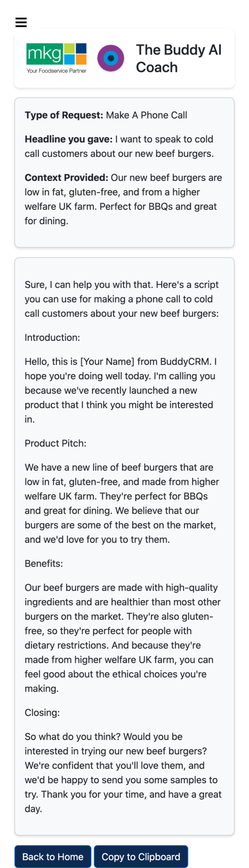This screenshot has width=249, height=868.
Task: Select the Benefits section heading
Action: click(x=44, y=563)
